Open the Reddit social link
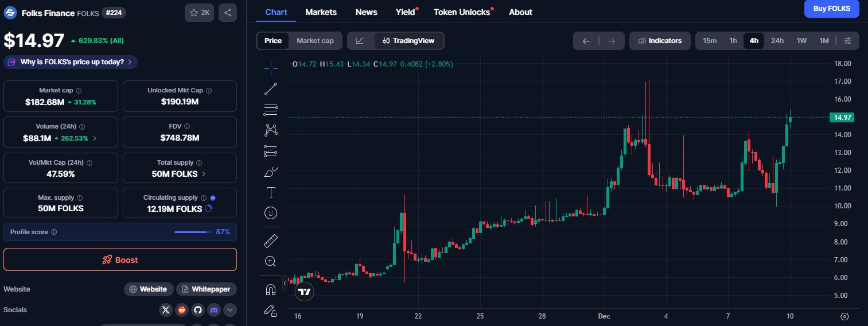 (x=182, y=310)
